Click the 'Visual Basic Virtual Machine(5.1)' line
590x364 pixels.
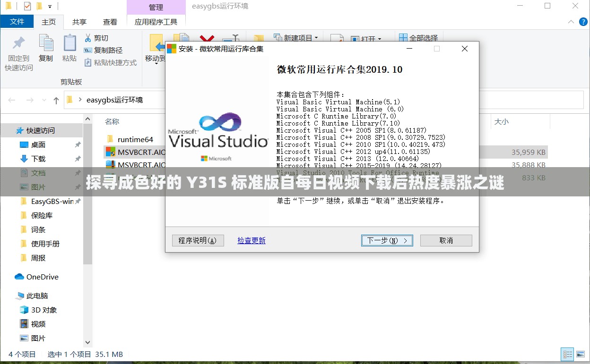tap(338, 102)
